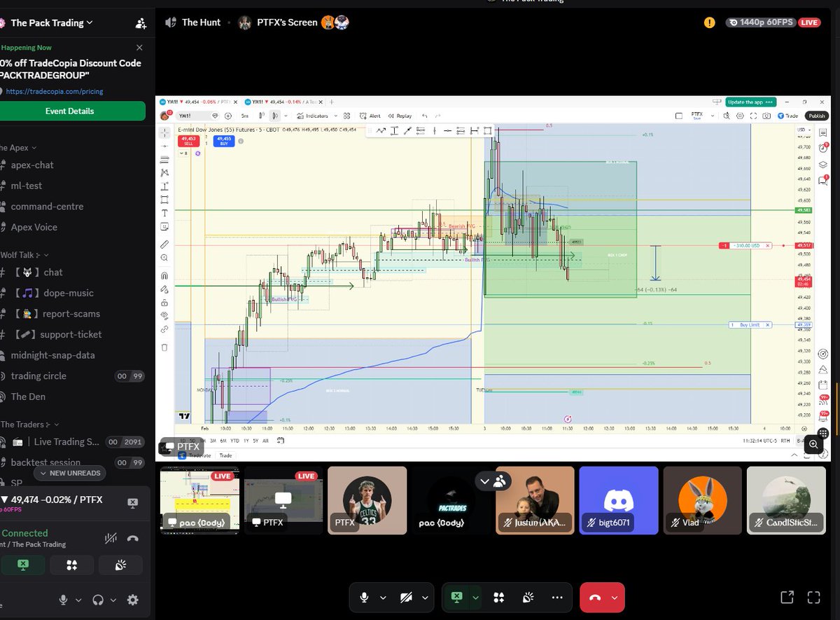Click the TradingView snapshot camera icon
This screenshot has width=840, height=620.
[767, 116]
